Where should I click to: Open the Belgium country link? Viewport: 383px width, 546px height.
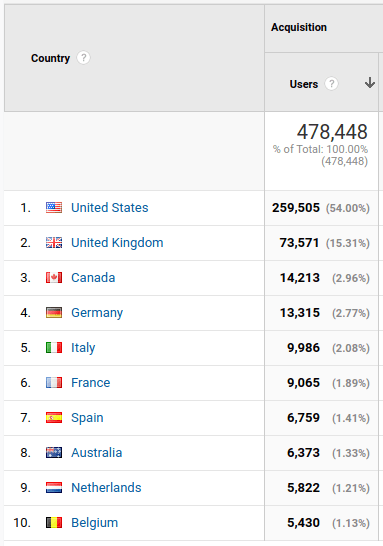tap(94, 523)
